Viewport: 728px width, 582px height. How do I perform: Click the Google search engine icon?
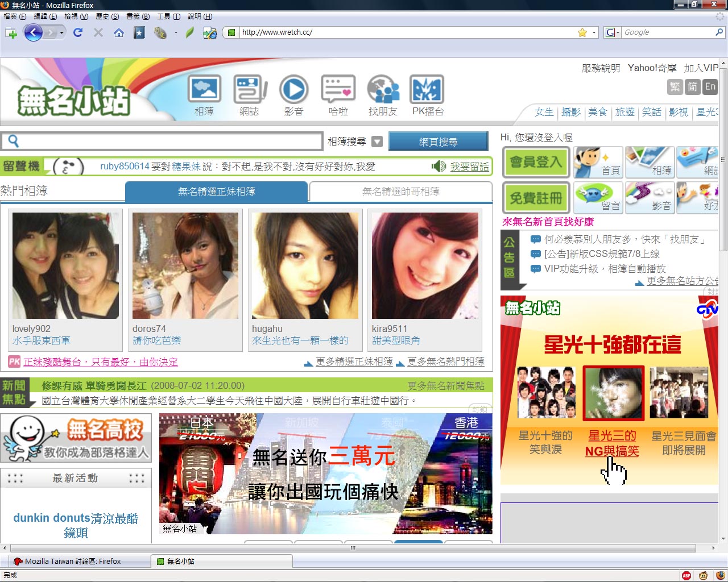point(610,32)
